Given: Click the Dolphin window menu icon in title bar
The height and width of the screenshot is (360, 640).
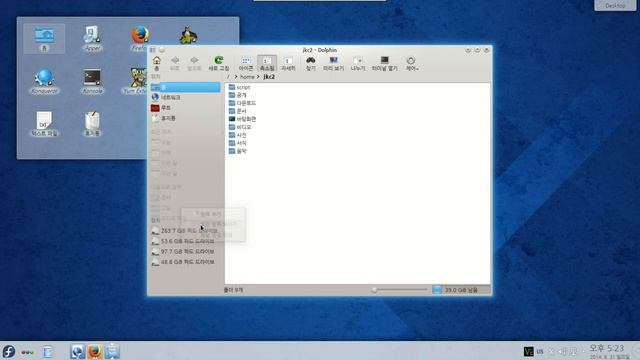Looking at the screenshot, I should click(153, 50).
